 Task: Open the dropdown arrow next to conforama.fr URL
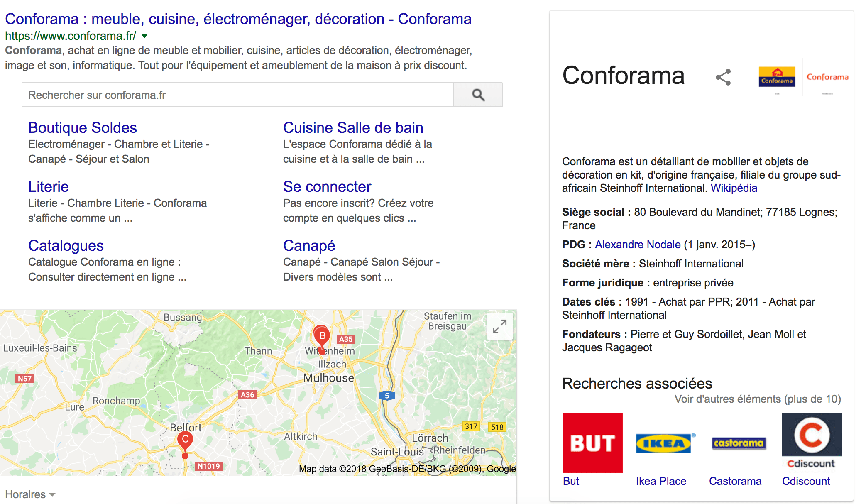(144, 36)
